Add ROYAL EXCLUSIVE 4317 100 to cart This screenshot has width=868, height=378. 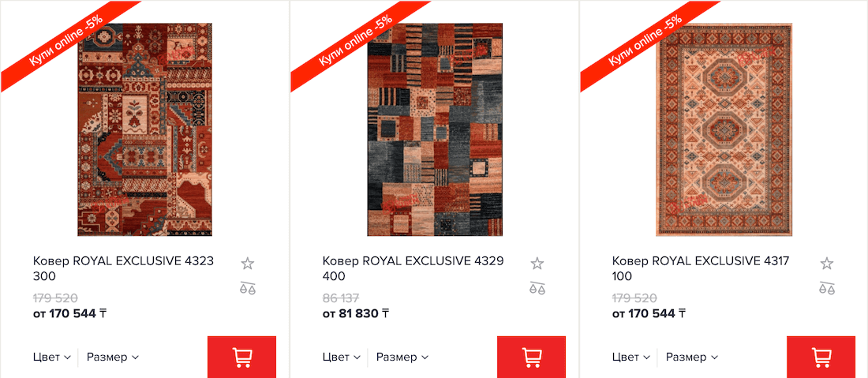(x=821, y=357)
